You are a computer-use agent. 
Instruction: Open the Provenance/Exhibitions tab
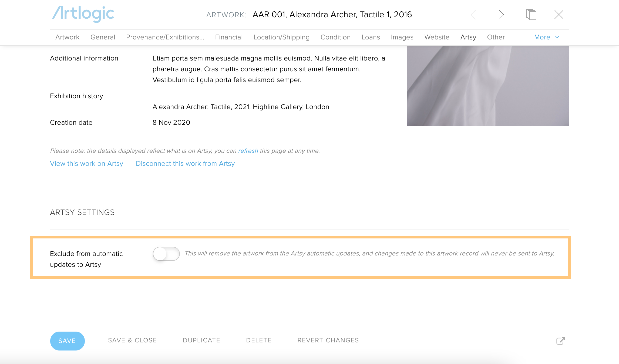(165, 37)
